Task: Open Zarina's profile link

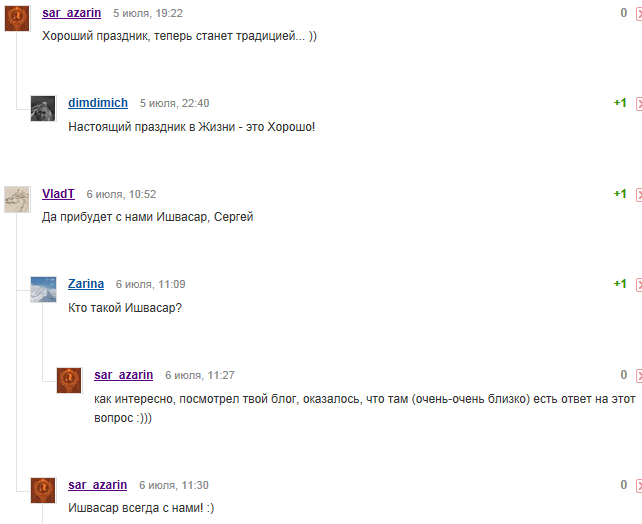Action: (x=86, y=284)
